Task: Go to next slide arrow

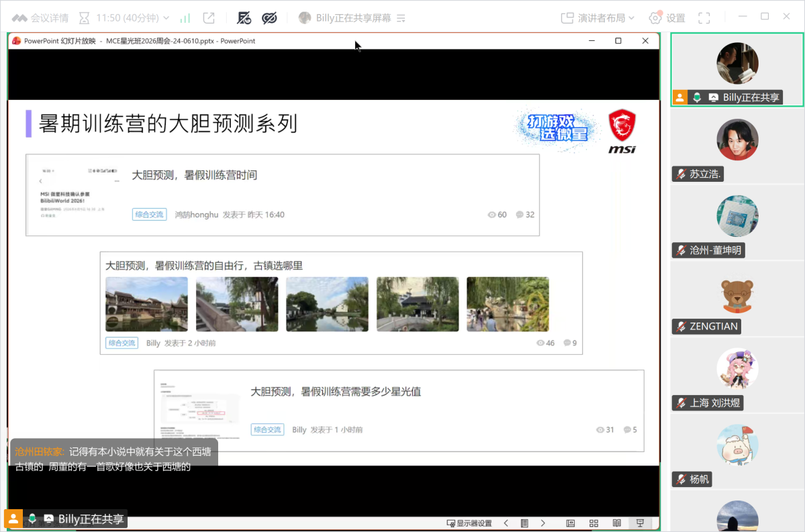Action: pyautogui.click(x=543, y=523)
